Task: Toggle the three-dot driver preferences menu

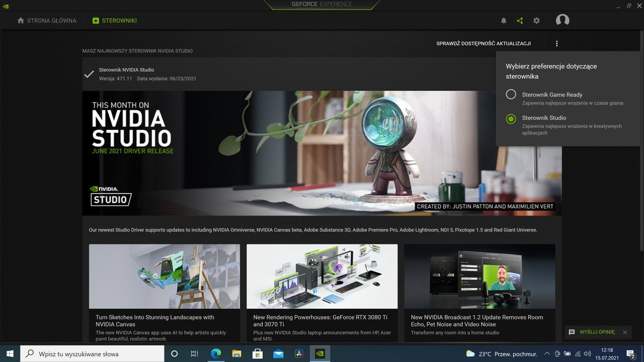Action: coord(556,44)
